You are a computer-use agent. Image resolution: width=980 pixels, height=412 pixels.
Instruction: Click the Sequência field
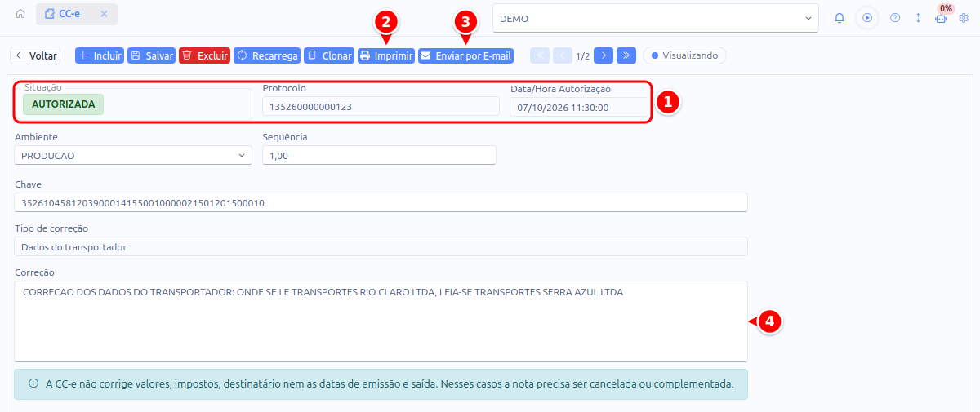coord(380,155)
